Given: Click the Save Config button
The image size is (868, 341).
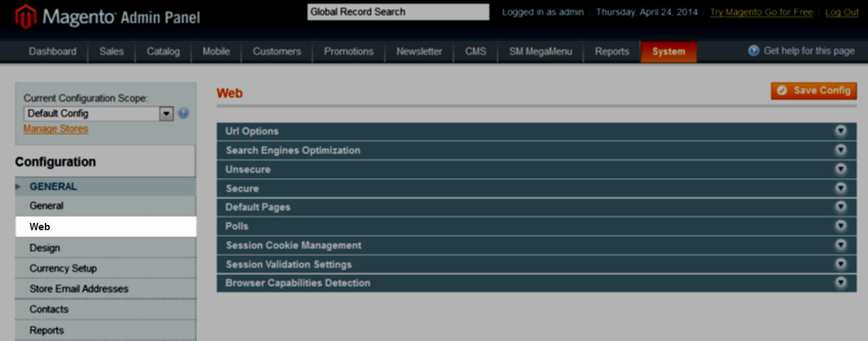Looking at the screenshot, I should pyautogui.click(x=814, y=90).
